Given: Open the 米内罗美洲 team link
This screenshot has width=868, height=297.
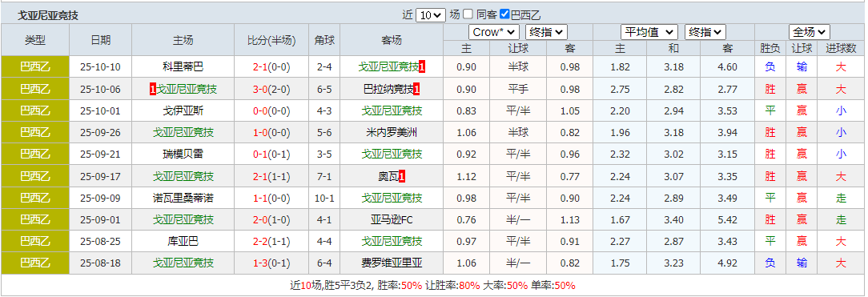Looking at the screenshot, I should click(392, 133).
